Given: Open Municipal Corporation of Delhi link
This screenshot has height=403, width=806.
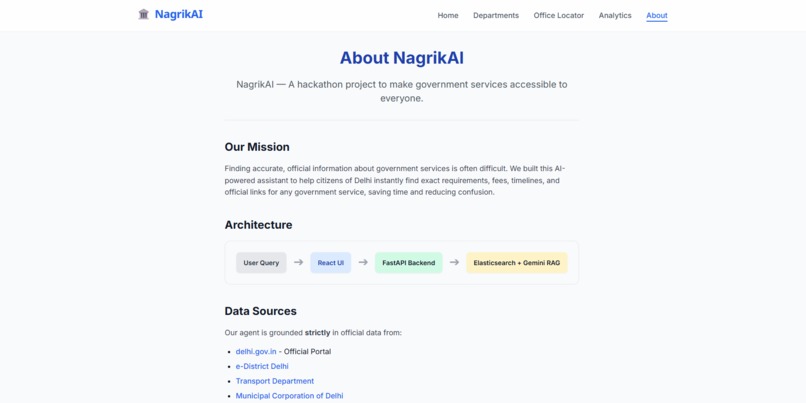Looking at the screenshot, I should [289, 396].
